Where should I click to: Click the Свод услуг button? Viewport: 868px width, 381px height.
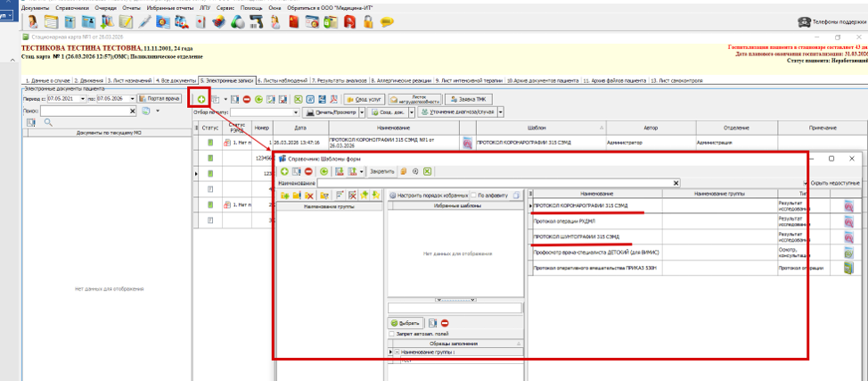pos(364,99)
